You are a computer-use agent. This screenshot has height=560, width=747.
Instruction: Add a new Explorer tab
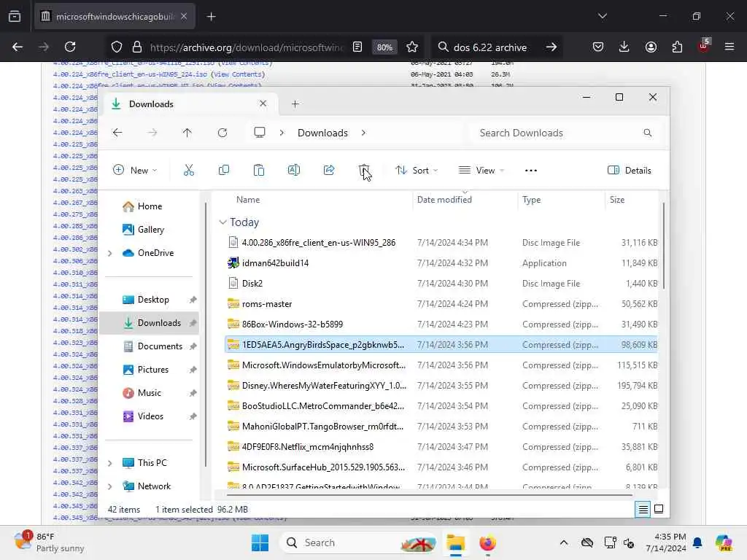[295, 104]
